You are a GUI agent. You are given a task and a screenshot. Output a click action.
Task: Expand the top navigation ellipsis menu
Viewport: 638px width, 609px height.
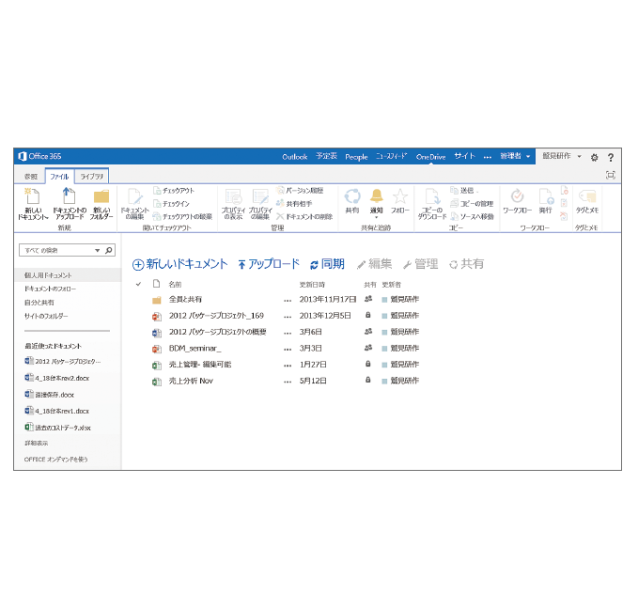pyautogui.click(x=487, y=157)
